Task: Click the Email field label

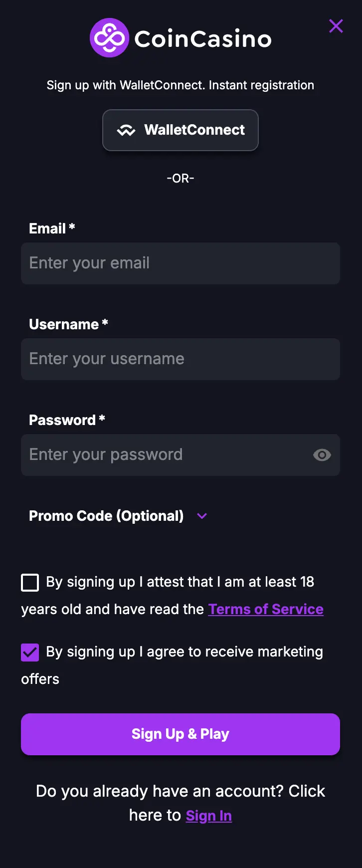Action: 48,228
